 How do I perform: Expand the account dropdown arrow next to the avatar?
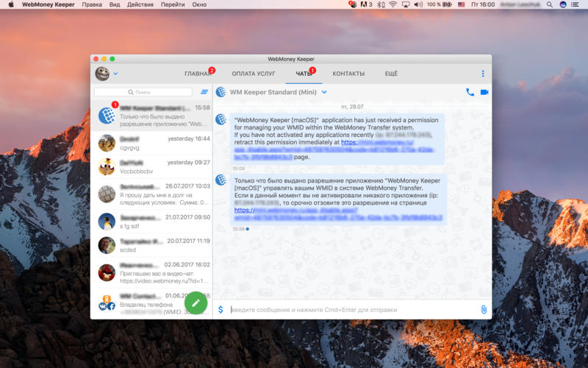(x=115, y=74)
